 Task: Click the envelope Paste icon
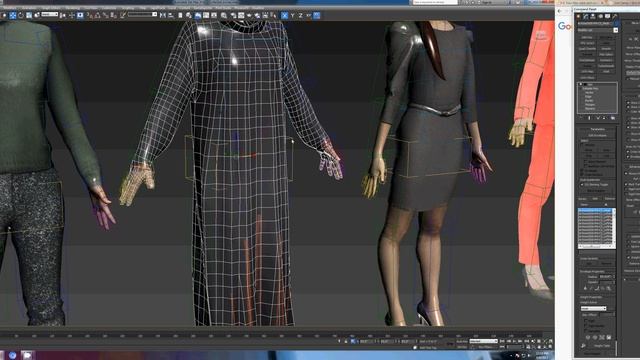pyautogui.click(x=609, y=289)
